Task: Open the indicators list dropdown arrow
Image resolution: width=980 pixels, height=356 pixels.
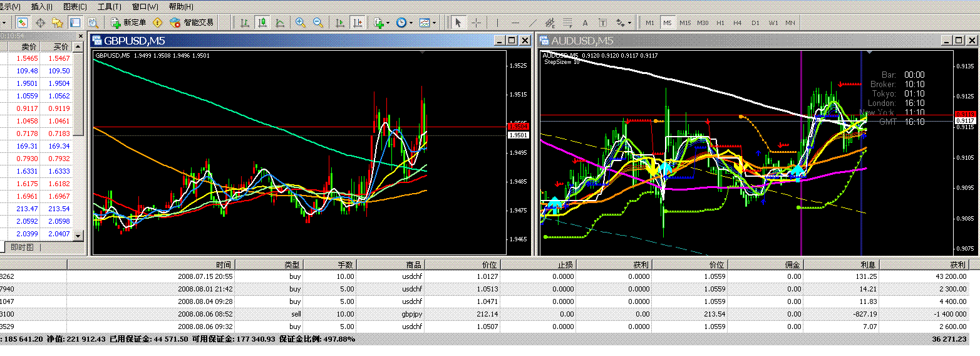Action: click(x=388, y=23)
